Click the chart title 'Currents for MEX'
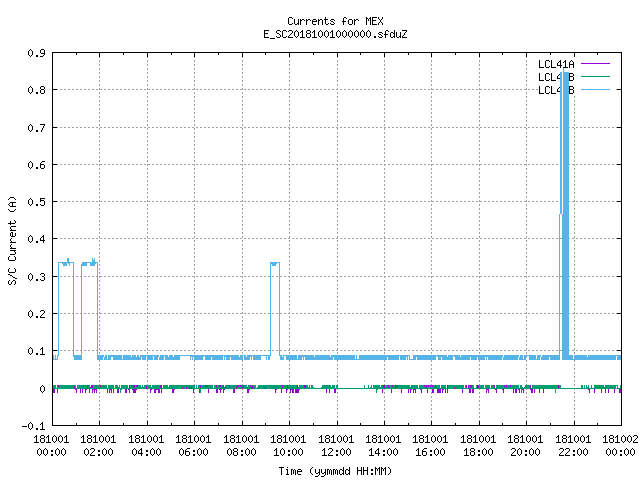Screen dimensions: 640x480 coord(335,21)
